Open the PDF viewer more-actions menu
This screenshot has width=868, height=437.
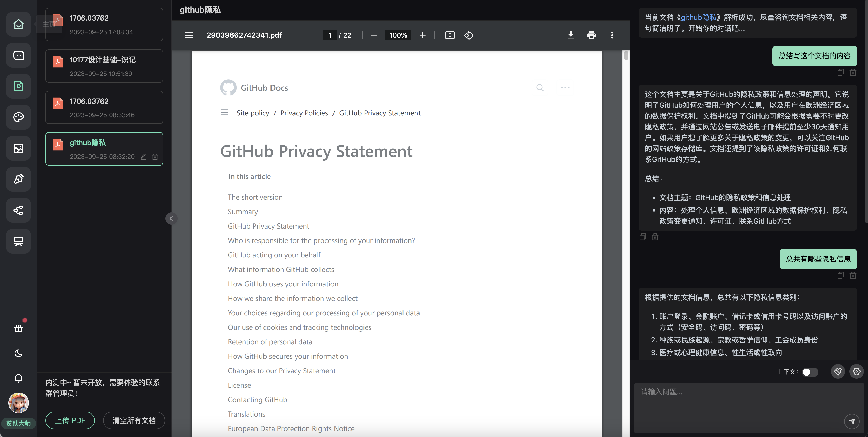(x=612, y=35)
